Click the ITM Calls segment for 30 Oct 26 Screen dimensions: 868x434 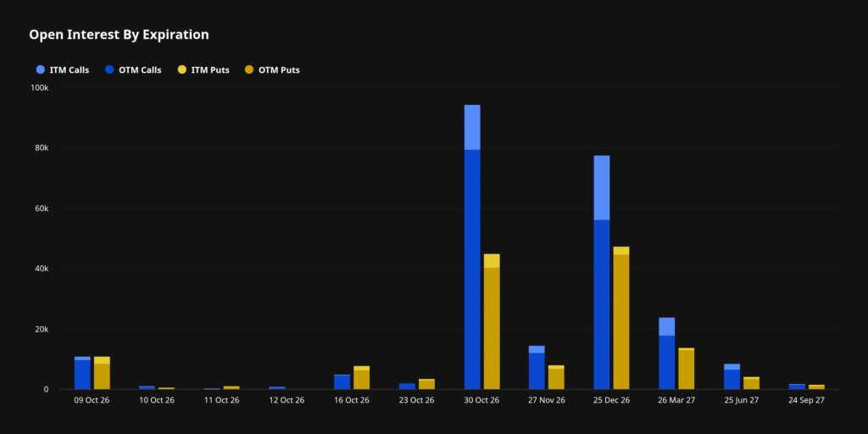tap(472, 127)
